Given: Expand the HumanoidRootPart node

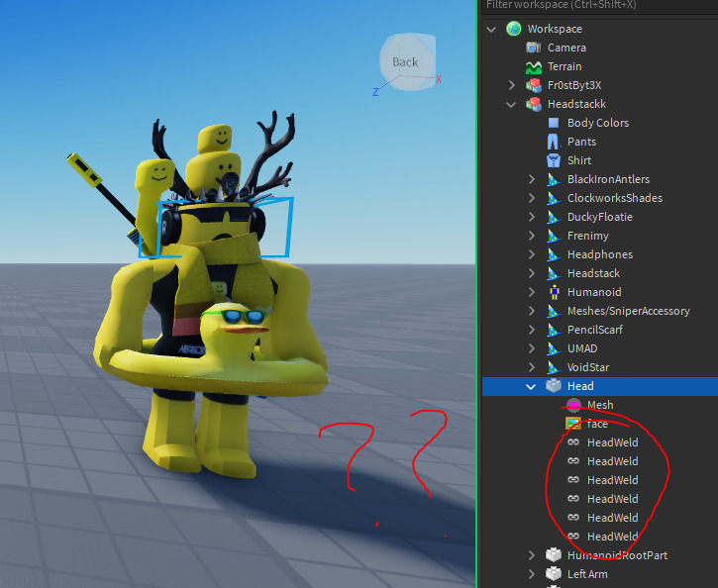Looking at the screenshot, I should click(532, 555).
